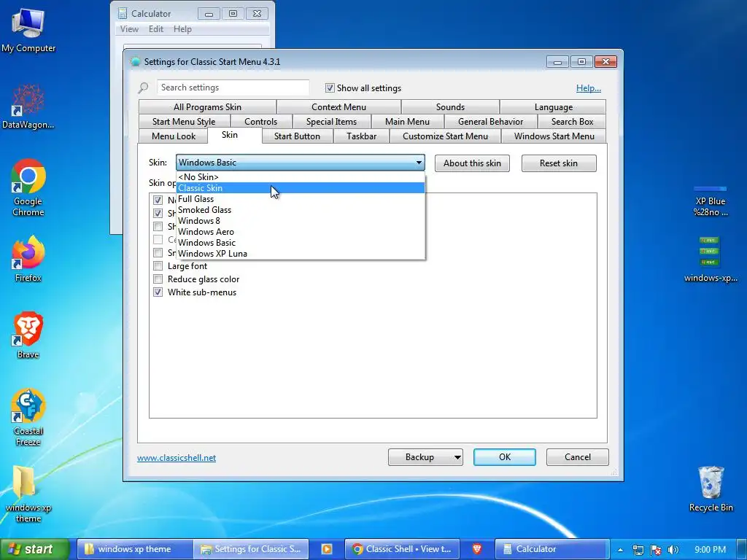Open Calculator's View menu
The height and width of the screenshot is (560, 747).
coord(129,29)
